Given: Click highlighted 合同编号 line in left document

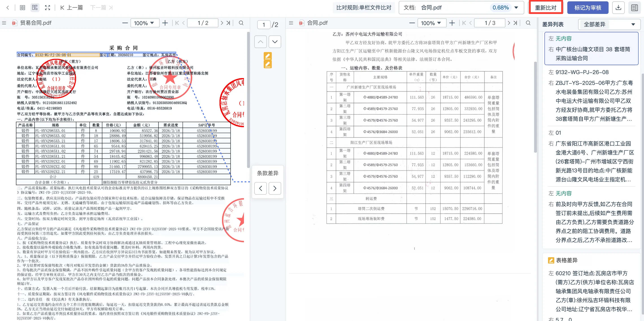Looking at the screenshot, I should click(96, 55).
